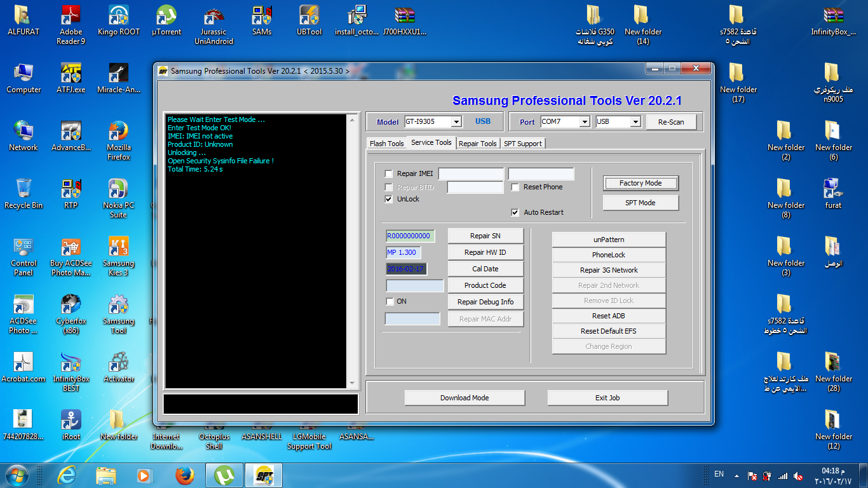Open New folder (17) on desktop
The width and height of the screenshot is (868, 488).
[738, 82]
